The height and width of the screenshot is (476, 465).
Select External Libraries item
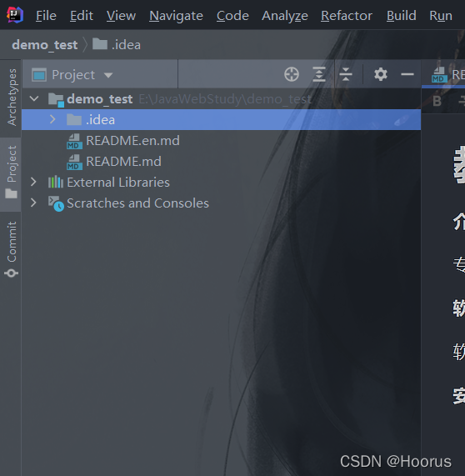click(x=118, y=182)
